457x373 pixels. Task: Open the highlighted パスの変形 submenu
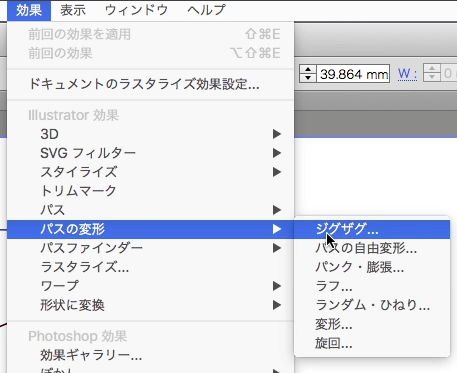[x=150, y=229]
